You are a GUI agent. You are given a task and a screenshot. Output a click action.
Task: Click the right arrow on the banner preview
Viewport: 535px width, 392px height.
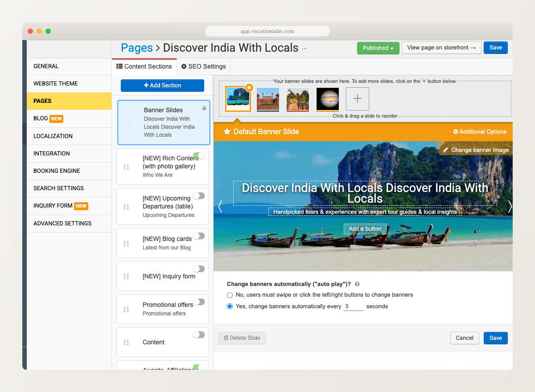point(510,206)
